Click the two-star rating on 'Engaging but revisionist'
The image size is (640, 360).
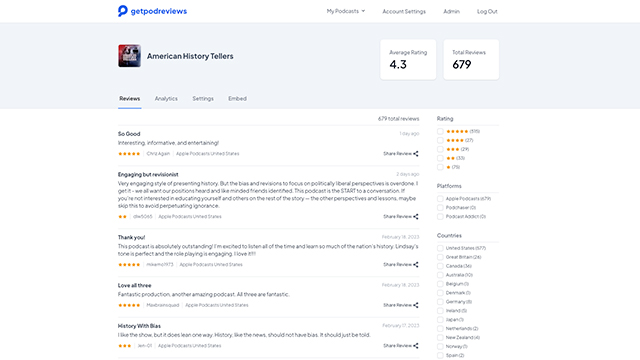tap(122, 217)
